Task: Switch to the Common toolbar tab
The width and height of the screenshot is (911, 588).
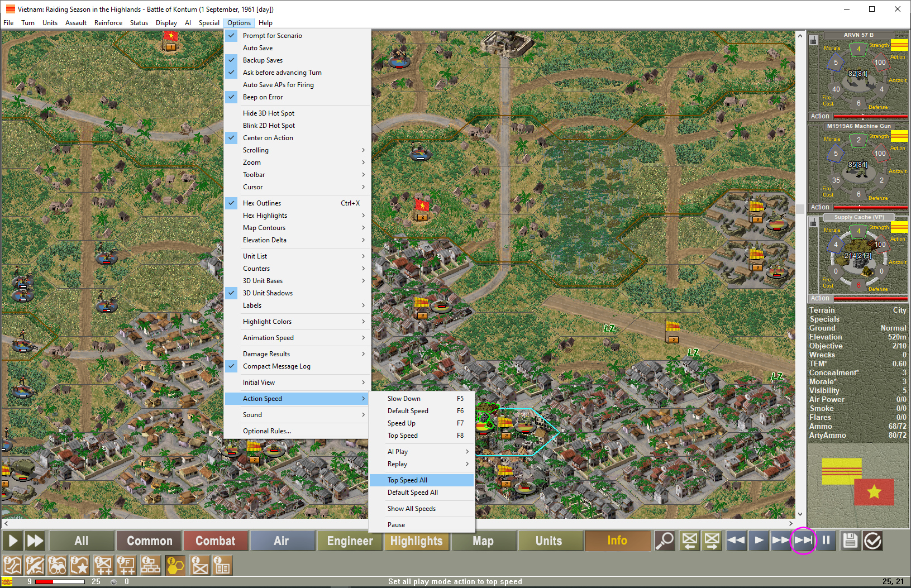Action: pos(149,541)
